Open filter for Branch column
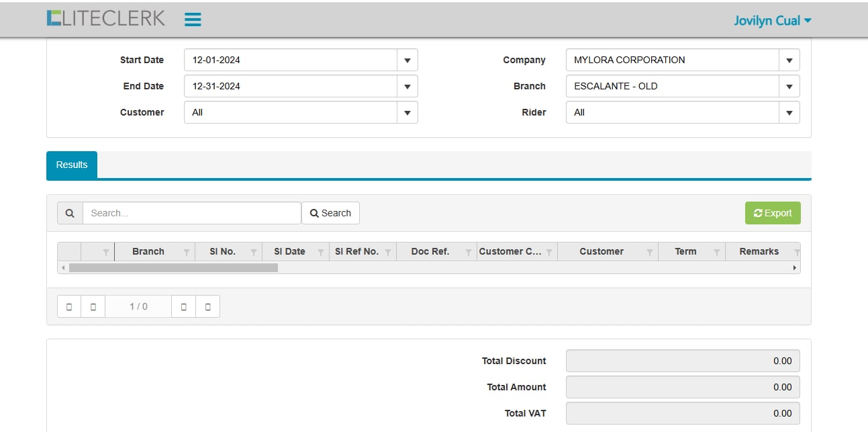This screenshot has width=868, height=432. [187, 252]
